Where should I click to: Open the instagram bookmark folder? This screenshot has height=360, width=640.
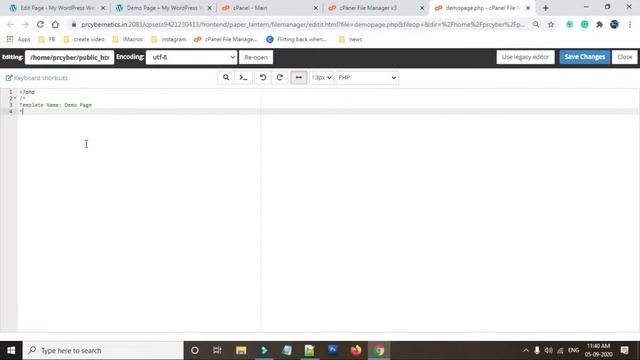169,39
